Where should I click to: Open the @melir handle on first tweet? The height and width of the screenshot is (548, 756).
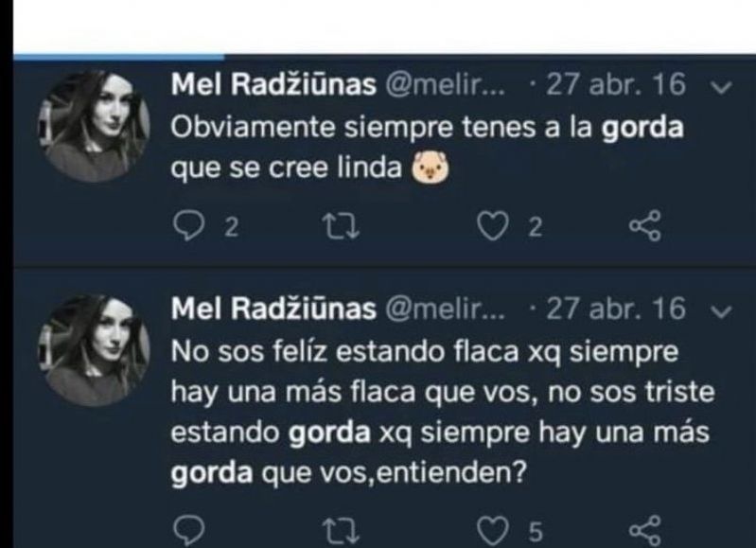click(445, 85)
